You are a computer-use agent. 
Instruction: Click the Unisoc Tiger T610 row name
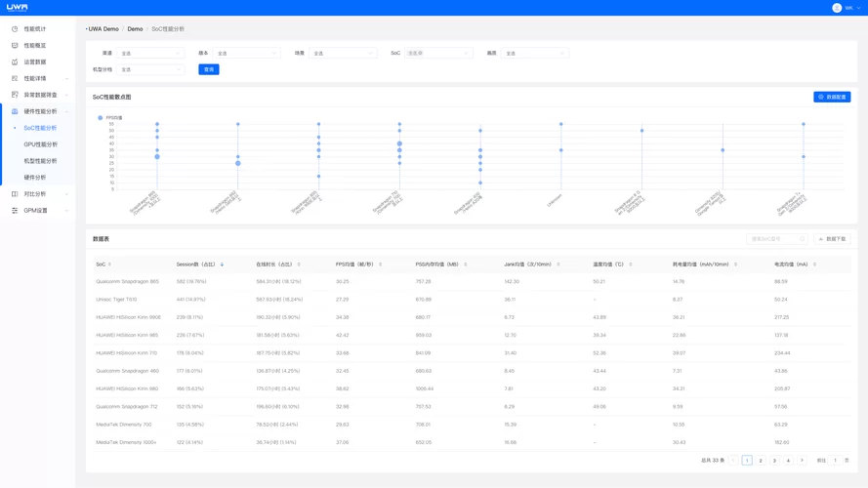click(x=116, y=300)
